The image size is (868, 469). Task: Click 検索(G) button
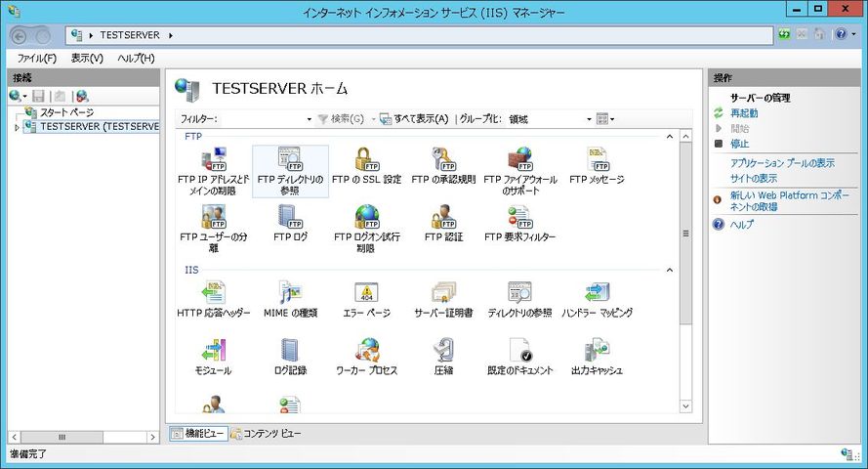341,119
